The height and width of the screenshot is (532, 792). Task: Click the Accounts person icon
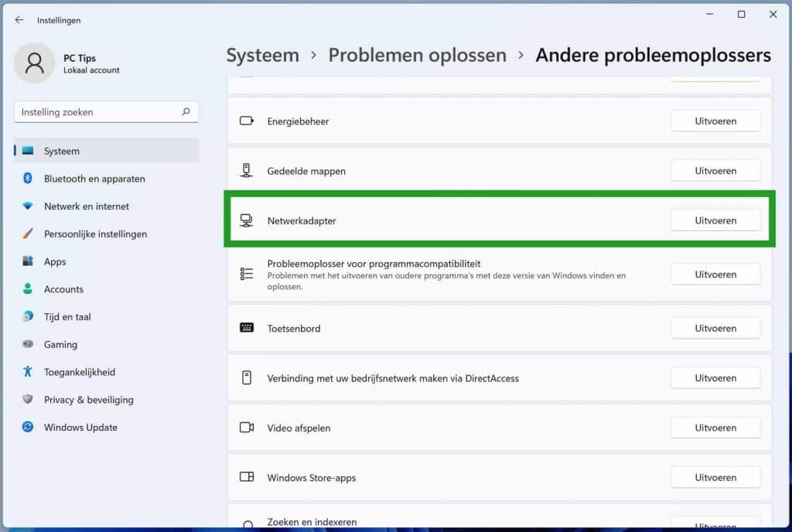tap(28, 288)
